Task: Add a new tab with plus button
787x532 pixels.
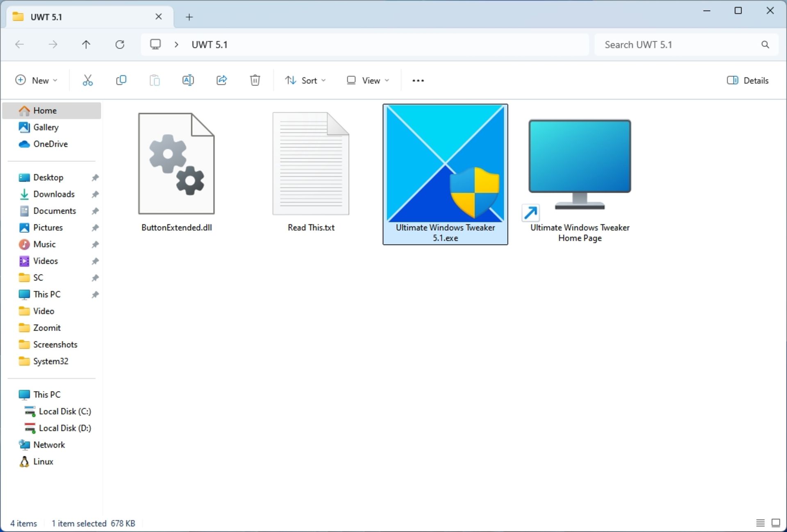Action: [189, 17]
